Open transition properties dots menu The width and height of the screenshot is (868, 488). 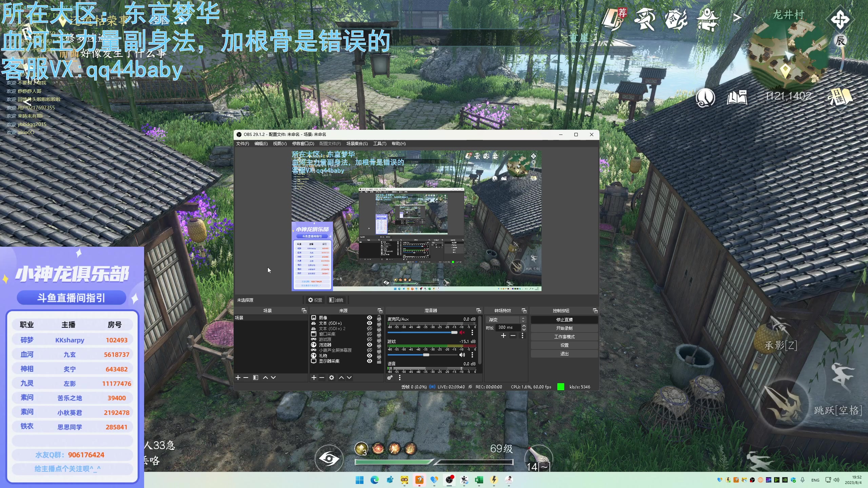522,335
